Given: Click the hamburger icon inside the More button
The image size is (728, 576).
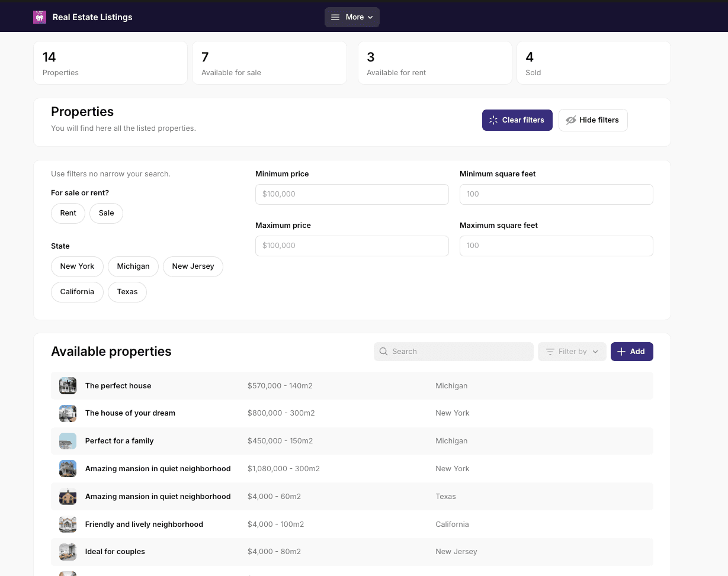Looking at the screenshot, I should 335,17.
